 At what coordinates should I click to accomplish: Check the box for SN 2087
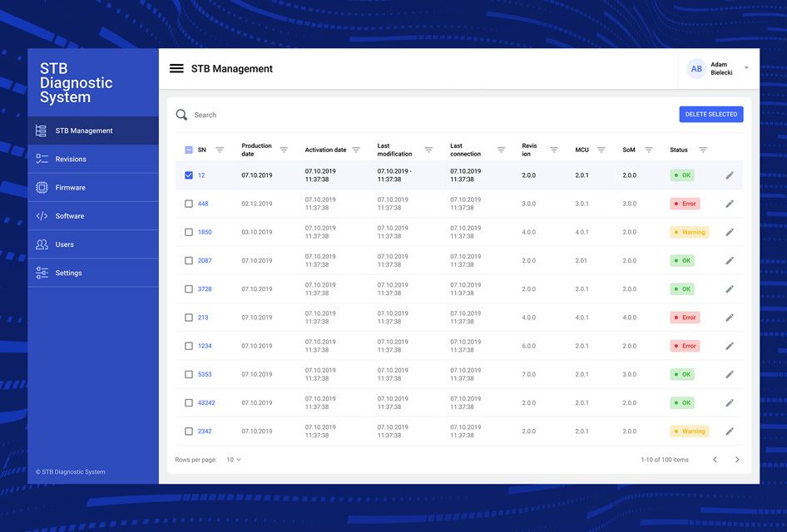pos(189,261)
